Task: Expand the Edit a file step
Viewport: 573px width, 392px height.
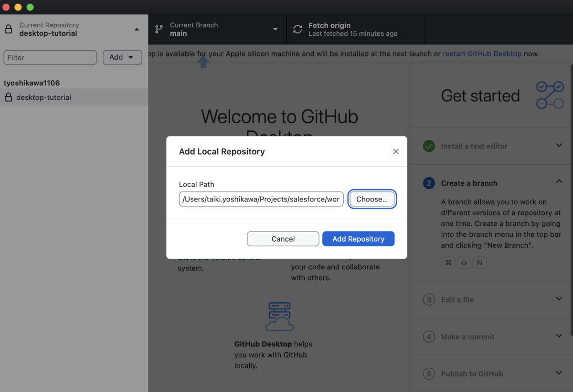Action: 559,299
